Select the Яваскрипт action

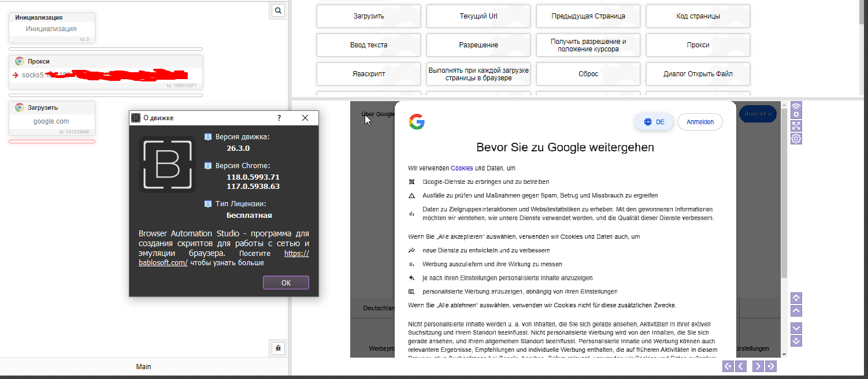point(368,74)
